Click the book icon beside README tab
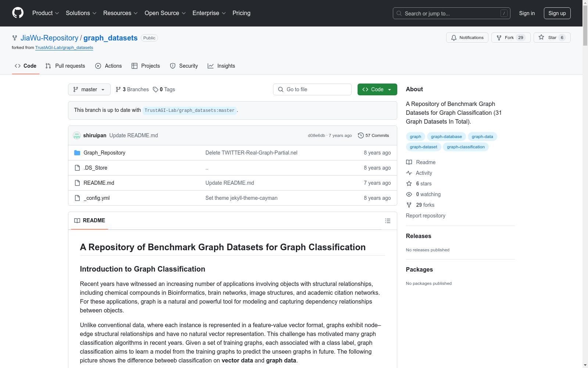The width and height of the screenshot is (588, 368). 77,220
